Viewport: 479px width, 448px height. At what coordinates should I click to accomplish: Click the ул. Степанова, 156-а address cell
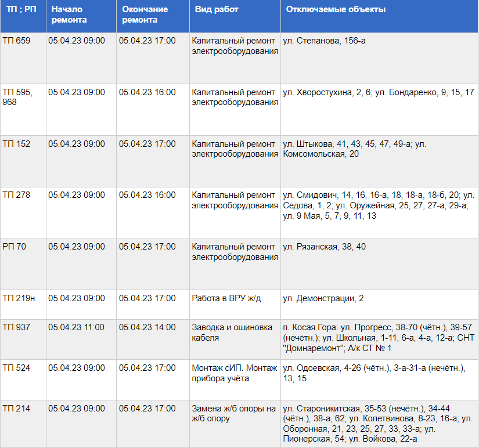coord(324,41)
